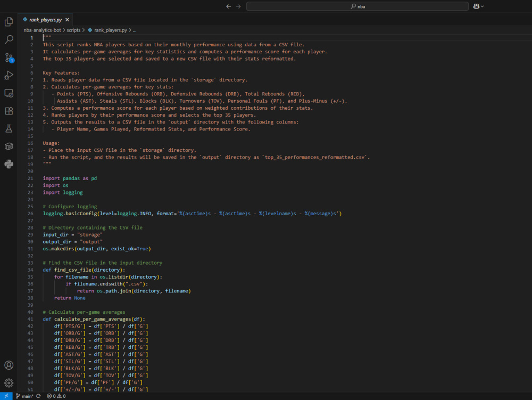This screenshot has width=532, height=400.
Task: Open the errors and warnings indicator
Action: (56, 396)
